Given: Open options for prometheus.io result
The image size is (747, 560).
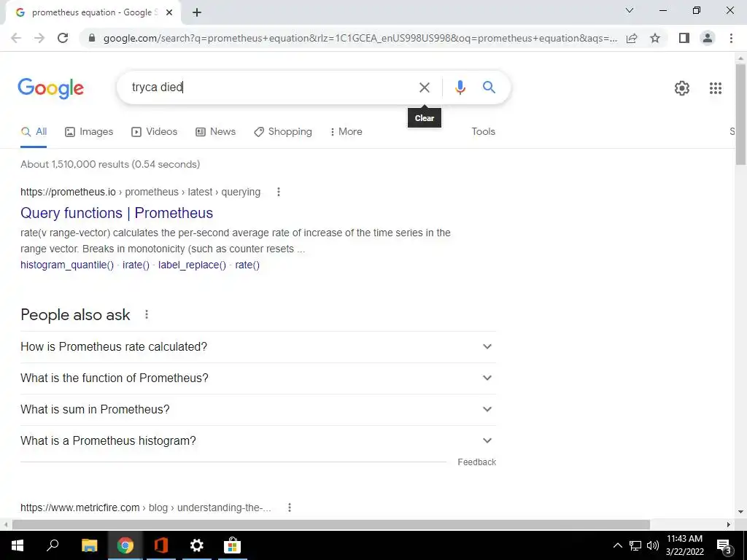Looking at the screenshot, I should [279, 192].
